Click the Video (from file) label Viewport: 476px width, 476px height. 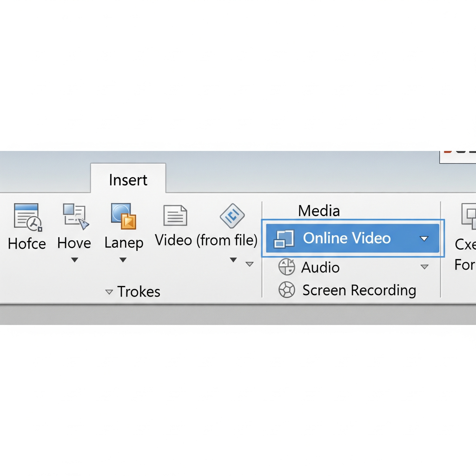point(206,240)
